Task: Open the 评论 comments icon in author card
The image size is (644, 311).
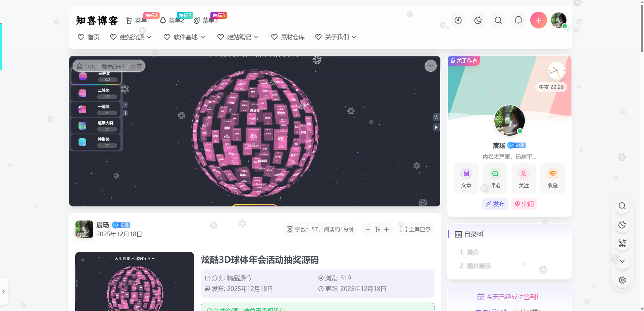Action: [x=495, y=178]
